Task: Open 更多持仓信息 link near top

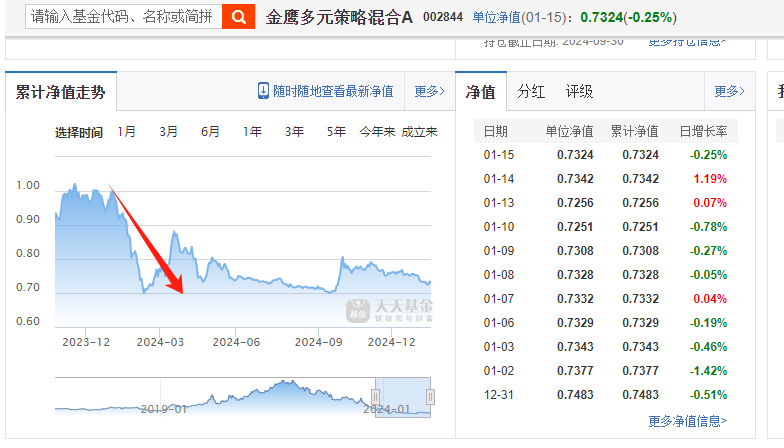Action: [x=688, y=42]
